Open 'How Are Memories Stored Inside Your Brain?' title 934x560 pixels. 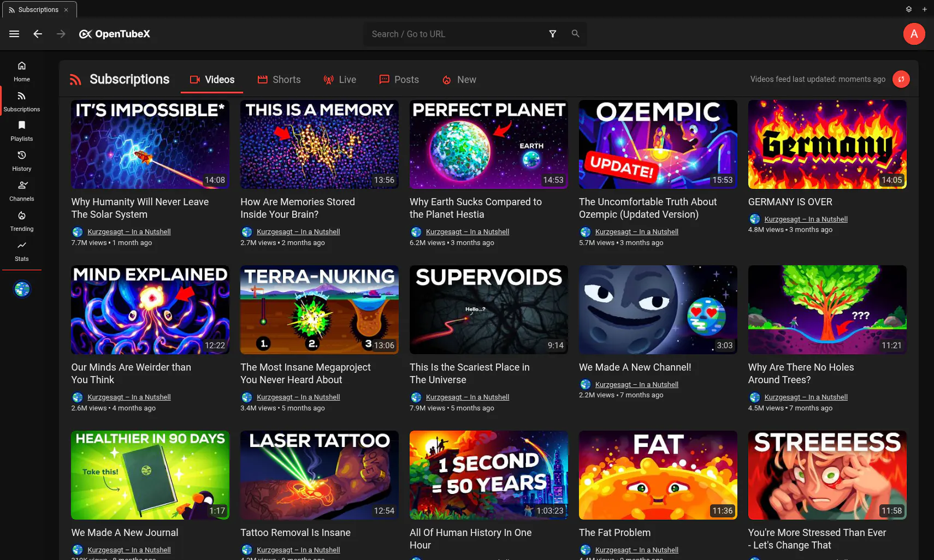tap(298, 208)
